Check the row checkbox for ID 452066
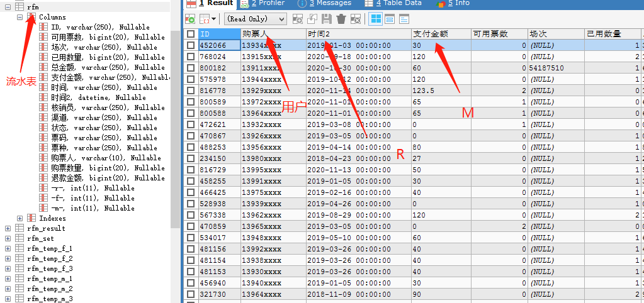 tap(191, 45)
